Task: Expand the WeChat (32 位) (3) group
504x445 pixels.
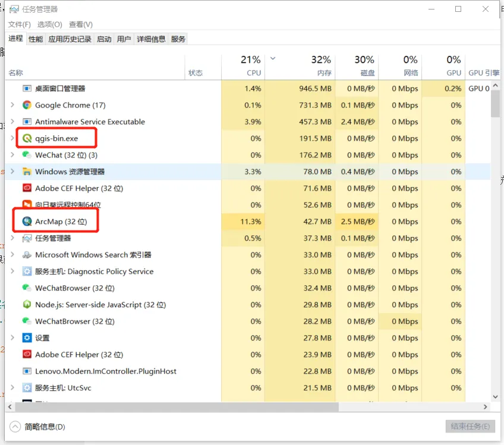Action: pyautogui.click(x=12, y=155)
